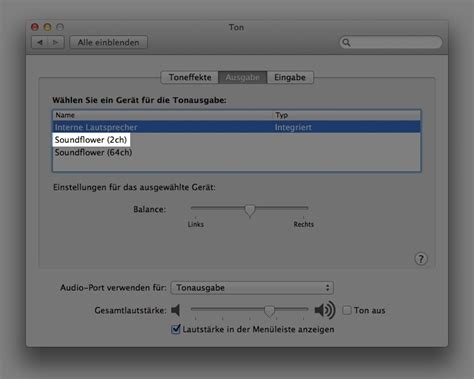Click the Name column header

coord(163,115)
